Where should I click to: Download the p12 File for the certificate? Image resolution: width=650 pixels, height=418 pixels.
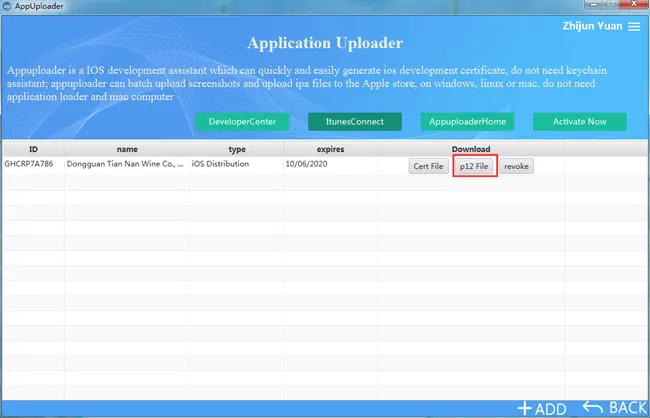click(474, 166)
